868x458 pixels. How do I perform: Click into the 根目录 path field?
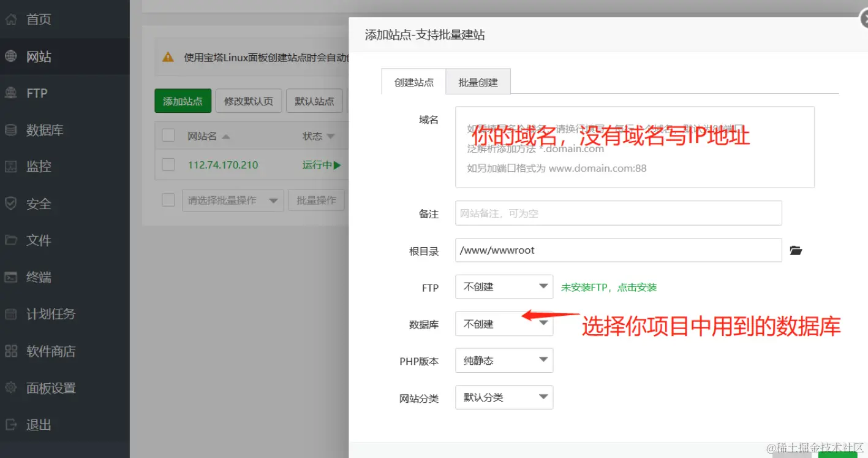tap(619, 250)
